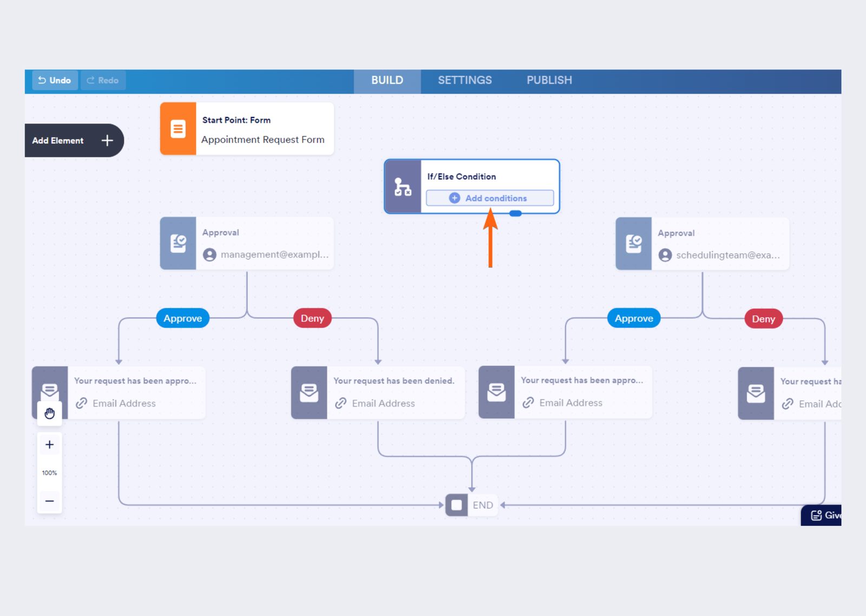Click the orange Start Point form icon

coord(178,129)
